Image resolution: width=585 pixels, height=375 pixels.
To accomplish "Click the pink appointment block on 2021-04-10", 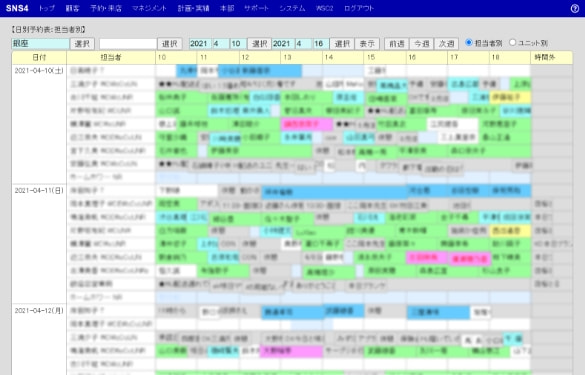I will coord(306,124).
